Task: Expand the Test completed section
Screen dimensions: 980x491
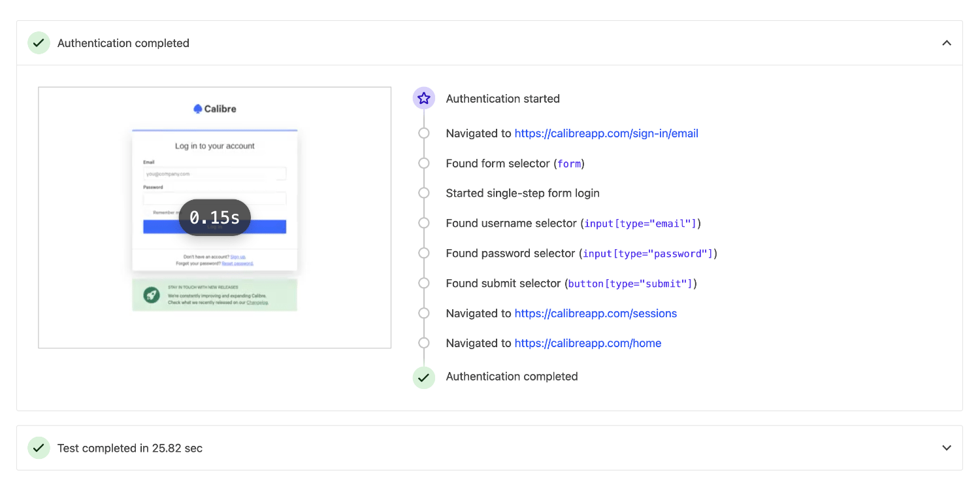Action: (947, 448)
